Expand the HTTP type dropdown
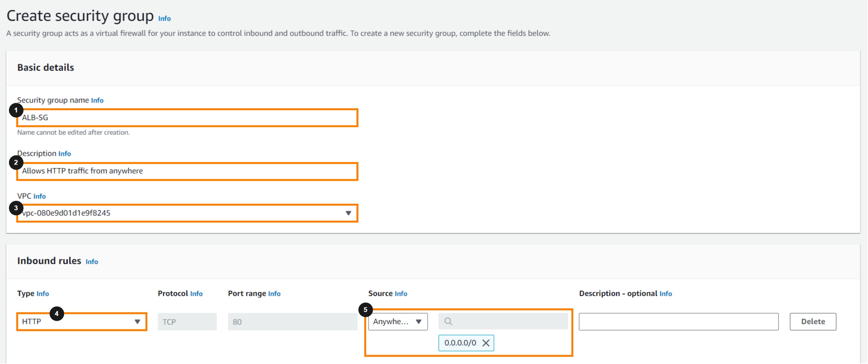The height and width of the screenshot is (364, 868). pyautogui.click(x=137, y=321)
